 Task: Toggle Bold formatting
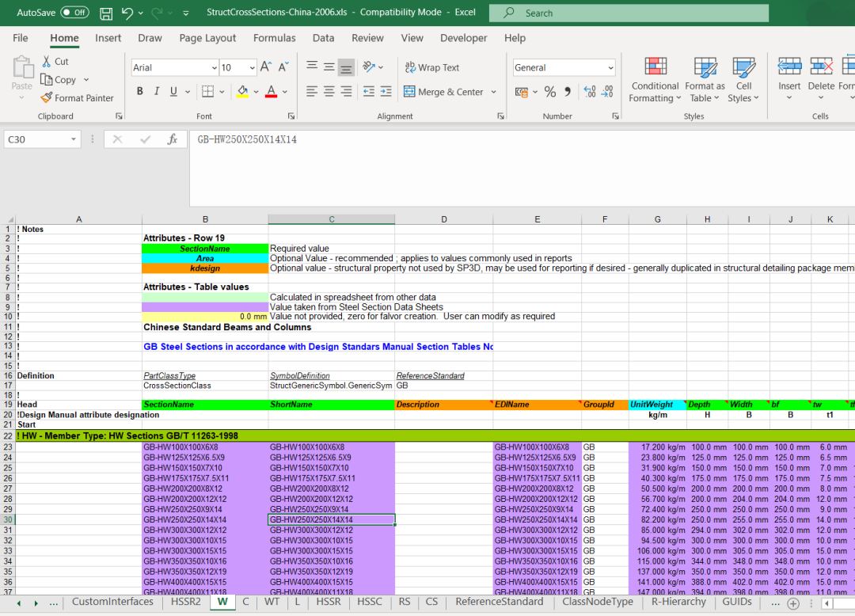point(139,92)
